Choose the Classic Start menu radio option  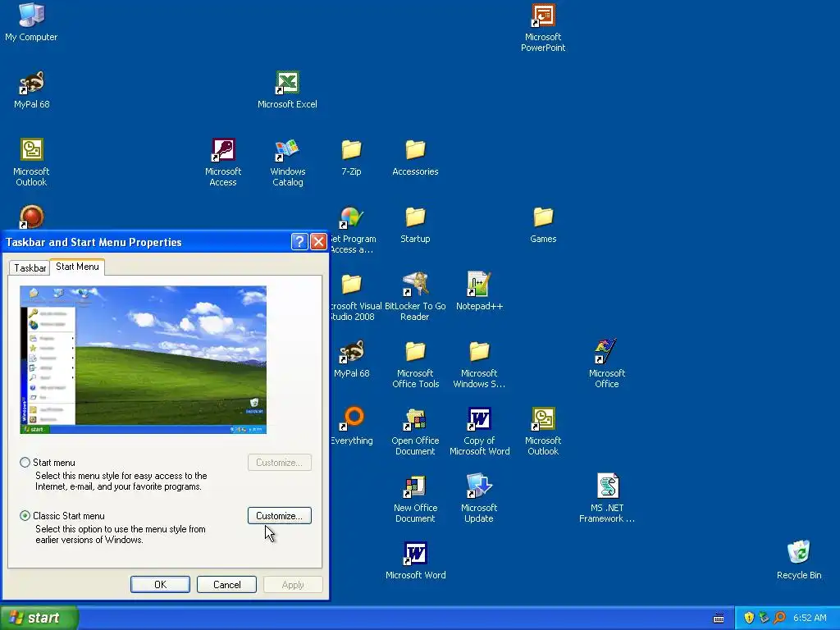pyautogui.click(x=25, y=516)
